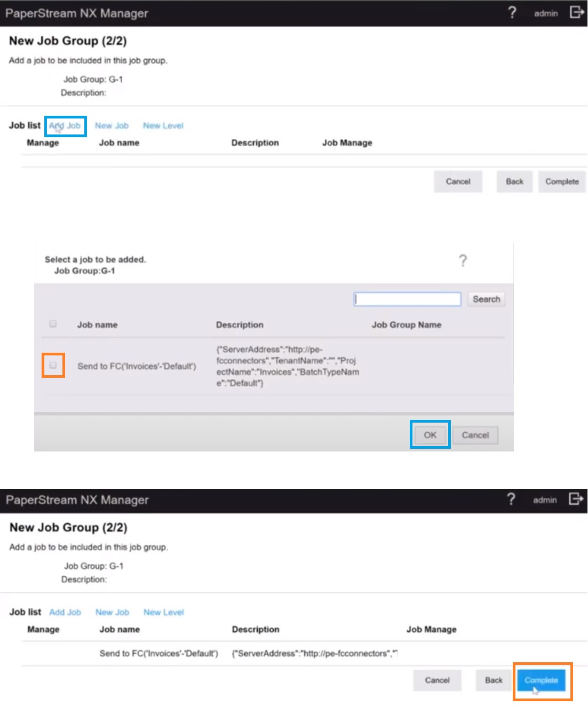The height and width of the screenshot is (714, 588).
Task: Click Back beside the gray Complete button
Action: pos(514,182)
